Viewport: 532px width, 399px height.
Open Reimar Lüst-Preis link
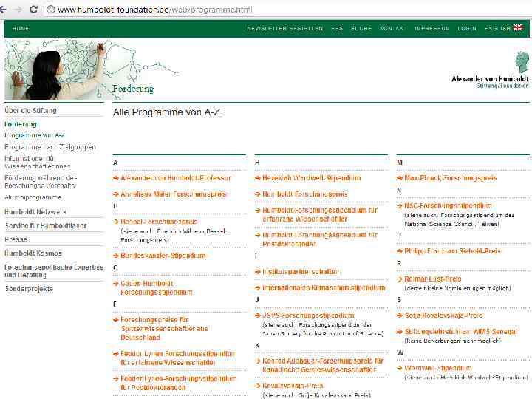coord(432,279)
